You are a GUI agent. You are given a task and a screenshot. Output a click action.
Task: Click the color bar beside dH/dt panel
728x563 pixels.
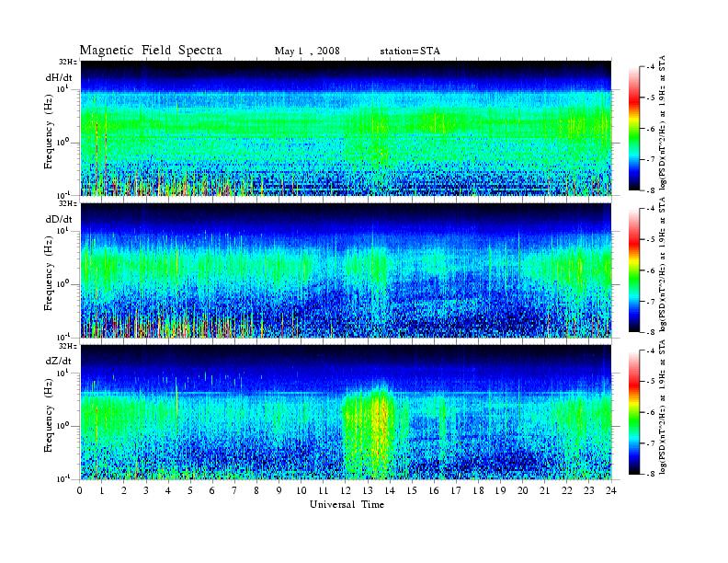click(634, 129)
